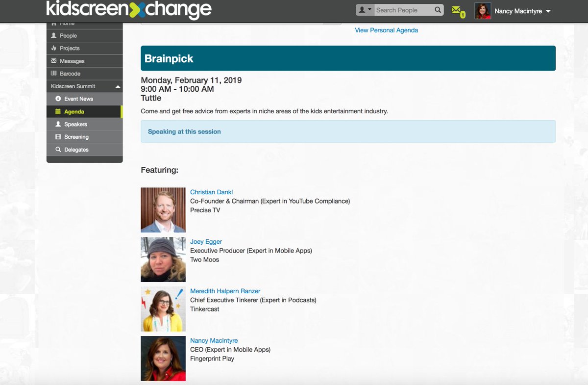
Task: Click the Brainpick session header
Action: tap(348, 58)
